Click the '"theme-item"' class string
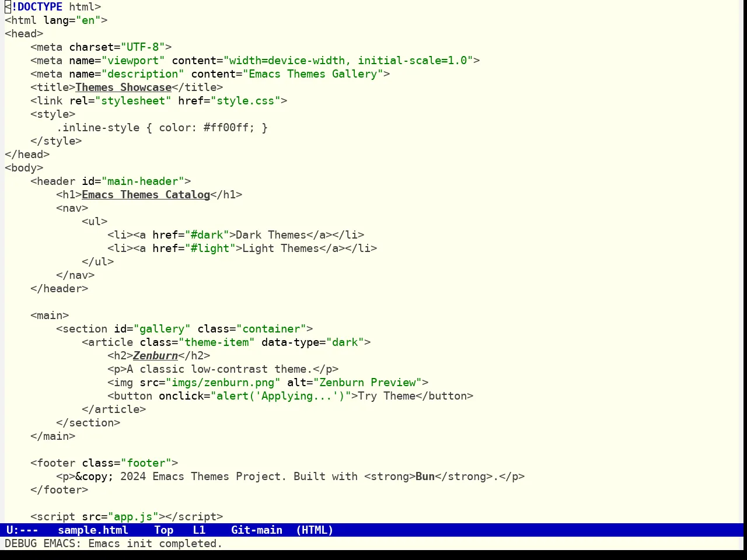747x560 pixels. click(217, 342)
